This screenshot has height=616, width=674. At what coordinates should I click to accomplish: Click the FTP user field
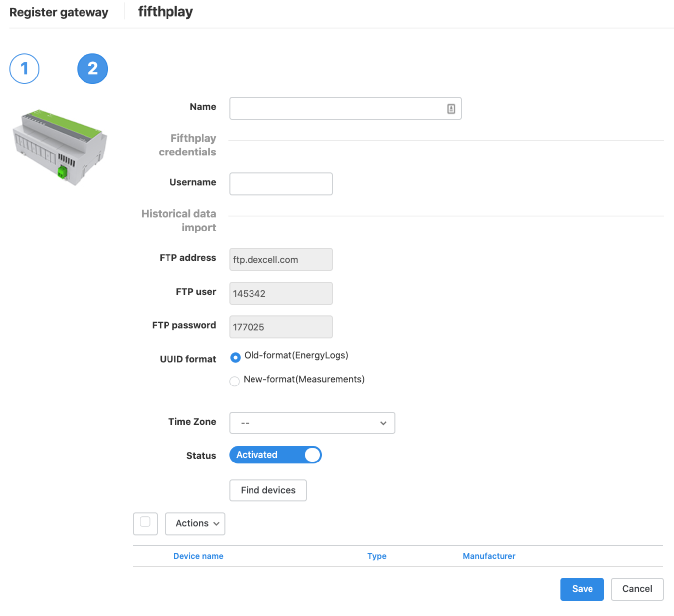tap(281, 293)
